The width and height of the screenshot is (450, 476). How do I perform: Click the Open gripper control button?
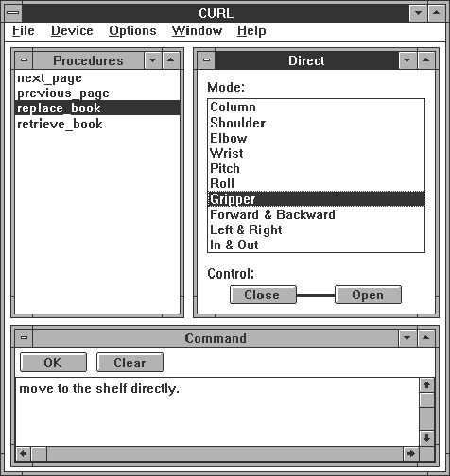click(x=368, y=295)
